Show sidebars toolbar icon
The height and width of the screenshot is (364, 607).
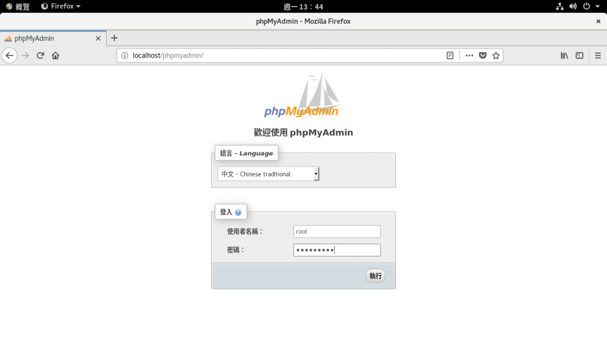[x=579, y=55]
